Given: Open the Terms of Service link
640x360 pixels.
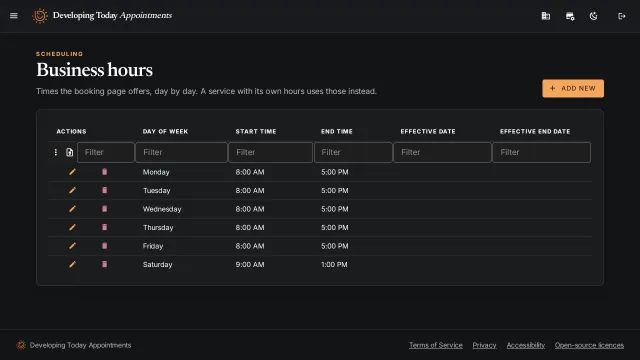Looking at the screenshot, I should point(436,345).
